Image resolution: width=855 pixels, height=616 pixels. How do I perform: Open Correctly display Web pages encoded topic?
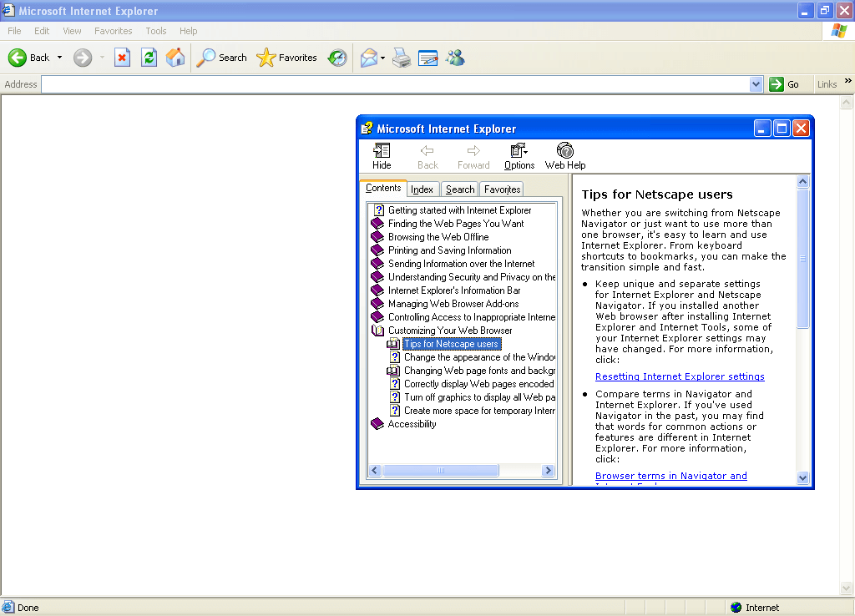[x=478, y=384]
